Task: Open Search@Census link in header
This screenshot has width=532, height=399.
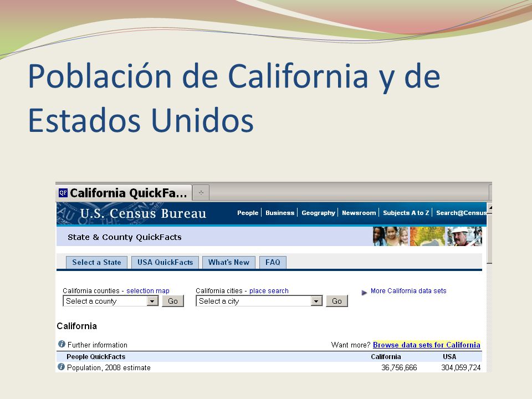Action: click(462, 213)
